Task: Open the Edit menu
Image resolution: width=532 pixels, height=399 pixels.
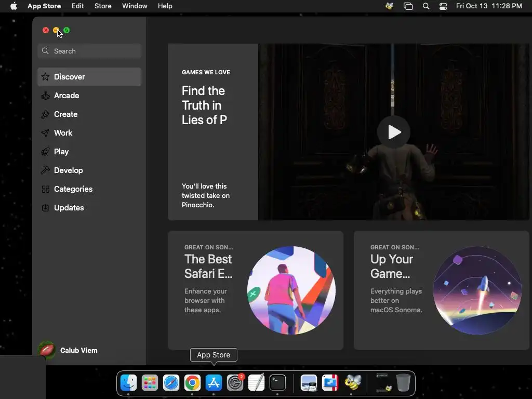Action: 78,6
